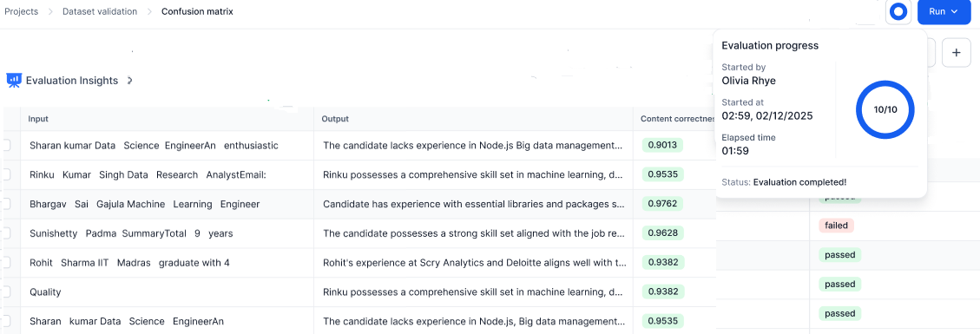This screenshot has height=334, width=980.
Task: Tick the checkbox for Rohit Sharma row
Action: [5, 262]
